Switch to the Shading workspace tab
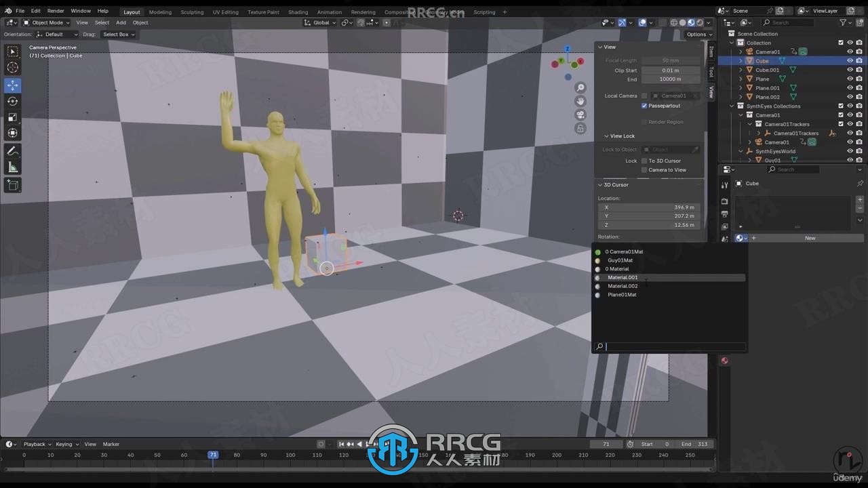 298,12
